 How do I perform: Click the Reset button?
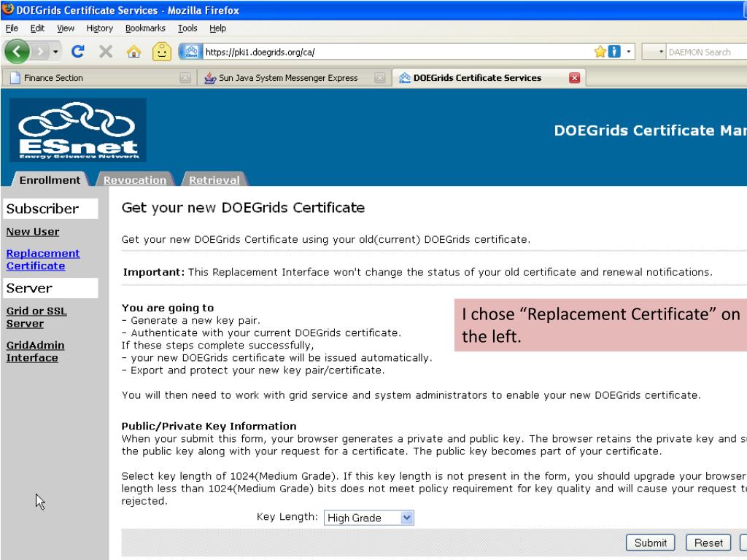pyautogui.click(x=708, y=542)
